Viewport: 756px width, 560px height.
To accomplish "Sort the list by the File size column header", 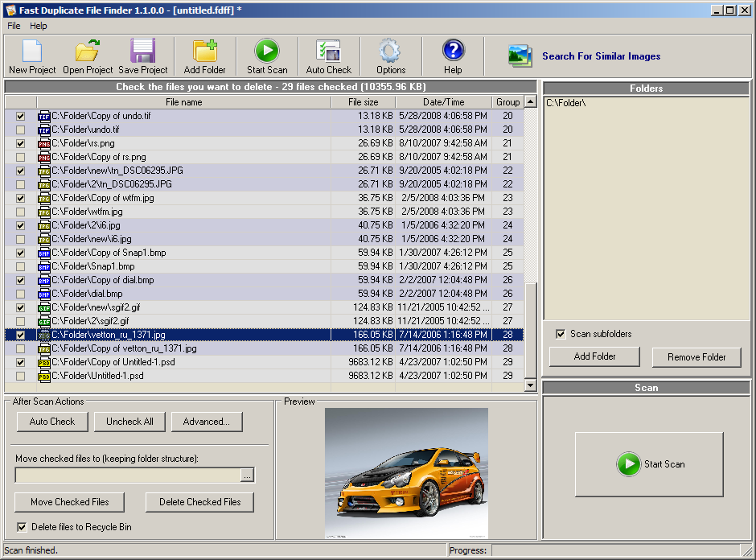I will click(x=363, y=102).
